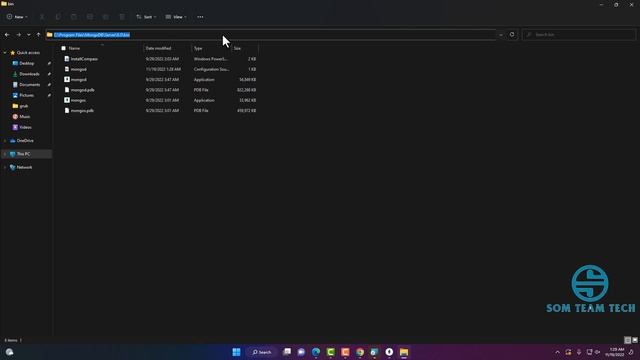640x360 pixels.
Task: Open the New item menu
Action: [17, 17]
